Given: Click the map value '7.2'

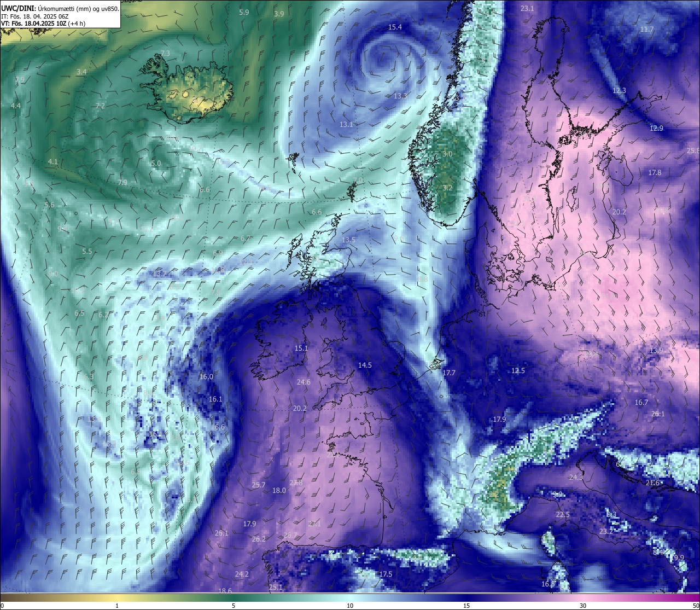Looking at the screenshot, I should pyautogui.click(x=100, y=106).
